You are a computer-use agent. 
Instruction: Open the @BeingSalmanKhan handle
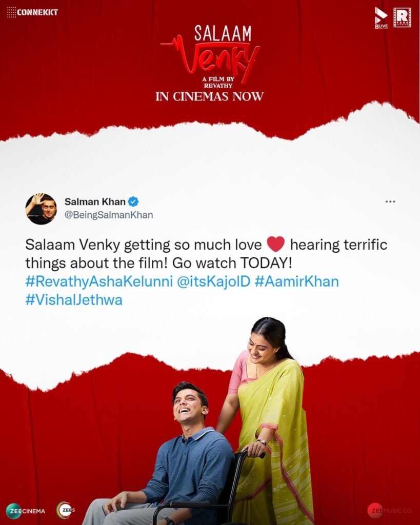pos(109,215)
